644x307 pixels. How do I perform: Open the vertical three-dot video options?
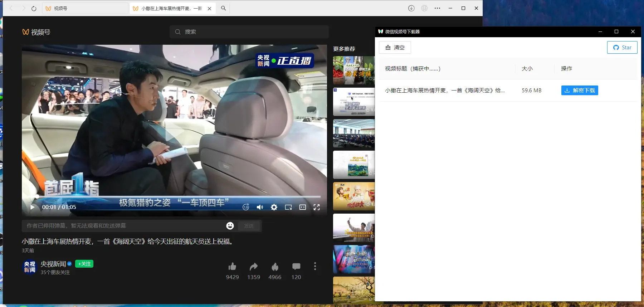coord(315,266)
